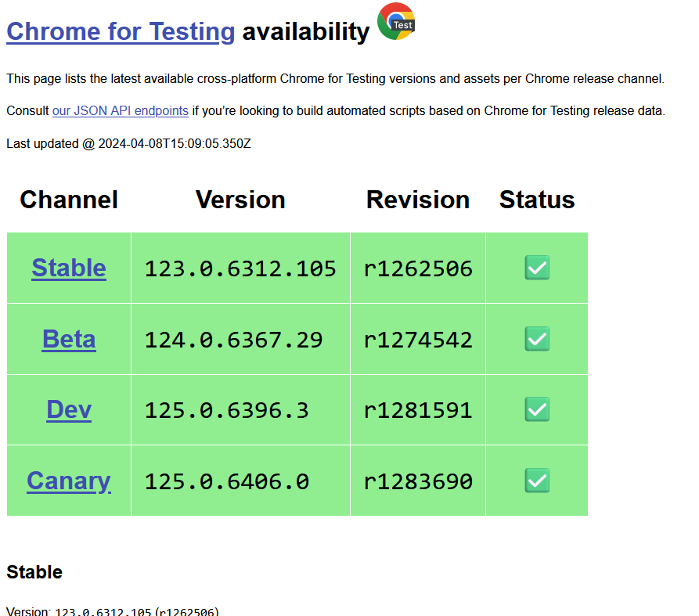This screenshot has width=699, height=616.
Task: Click the Chrome Test logo icon
Action: click(396, 21)
